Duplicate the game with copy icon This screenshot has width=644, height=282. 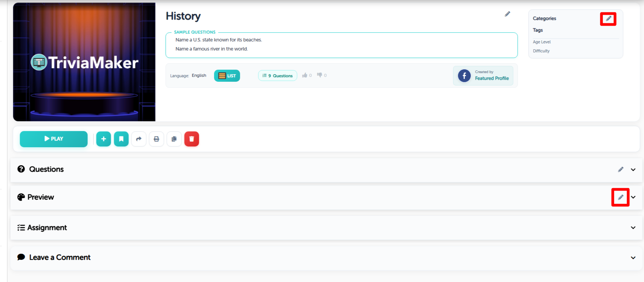coord(174,139)
